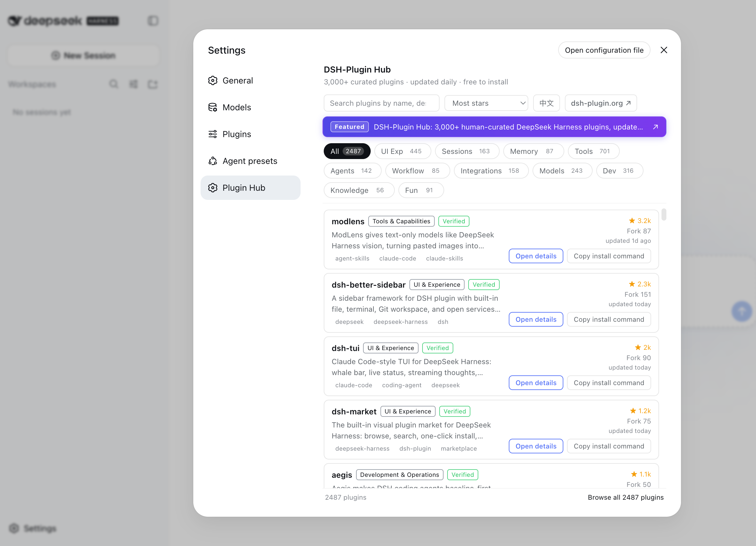This screenshot has height=546, width=756.
Task: Filter plugins by Dev category
Action: pos(619,171)
